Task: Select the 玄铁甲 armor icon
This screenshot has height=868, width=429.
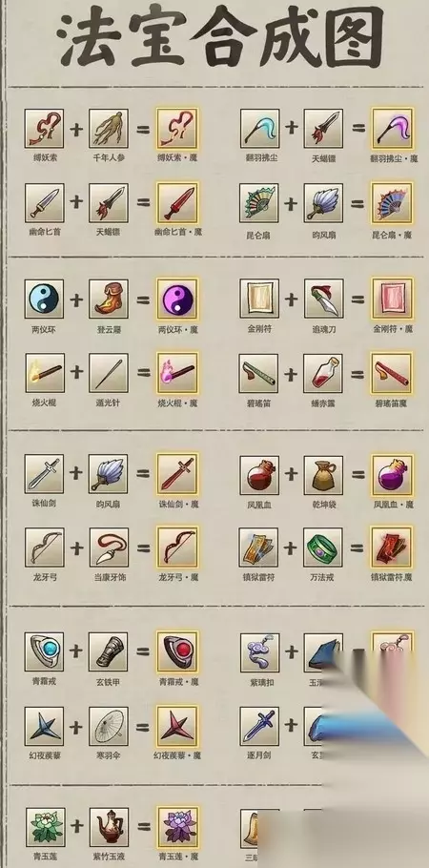Action: [109, 652]
